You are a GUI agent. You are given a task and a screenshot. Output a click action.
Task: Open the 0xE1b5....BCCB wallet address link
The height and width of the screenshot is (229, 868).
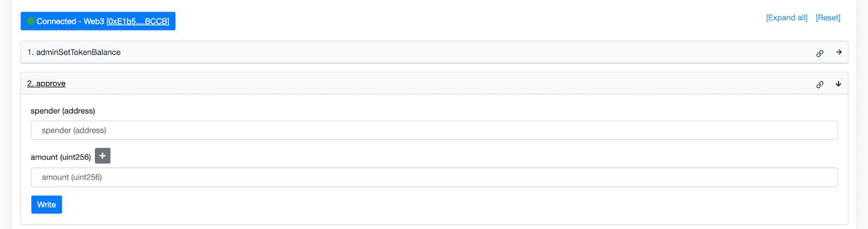click(138, 21)
